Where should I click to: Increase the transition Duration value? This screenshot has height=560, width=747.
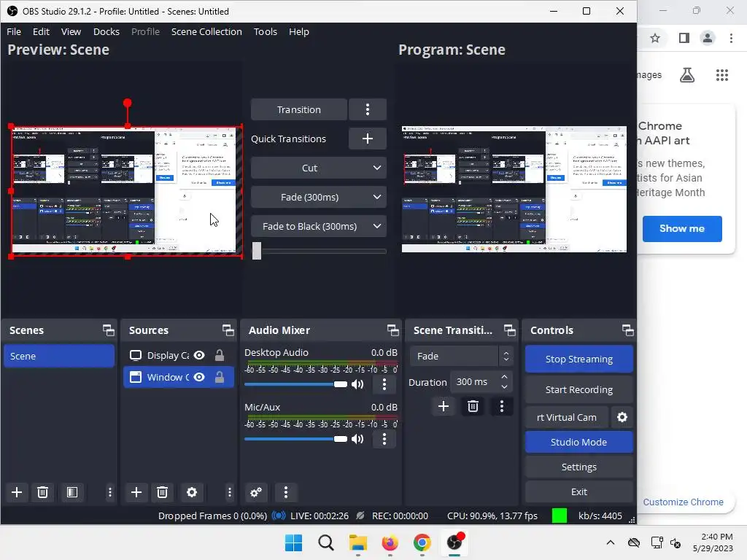point(505,377)
